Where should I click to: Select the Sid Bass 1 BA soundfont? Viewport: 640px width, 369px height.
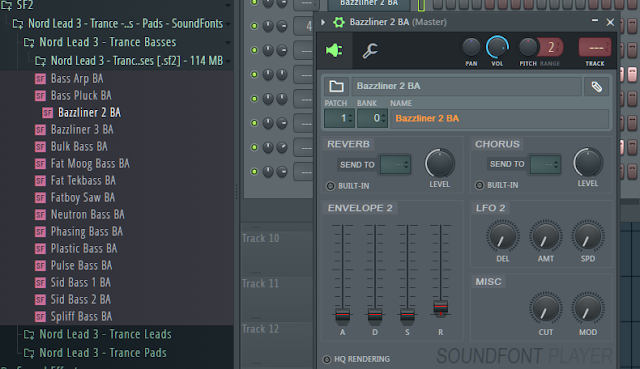(x=73, y=282)
